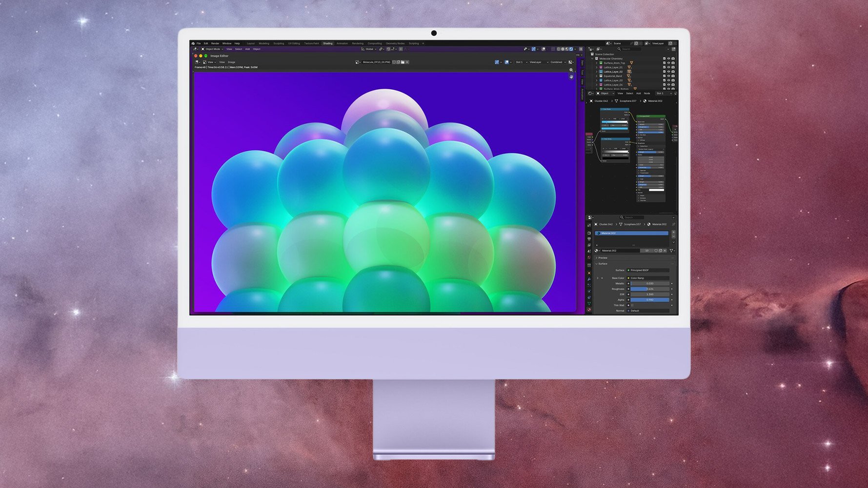Open Slot 1 dropdown in Image Editor
868x488 pixels.
tap(521, 62)
